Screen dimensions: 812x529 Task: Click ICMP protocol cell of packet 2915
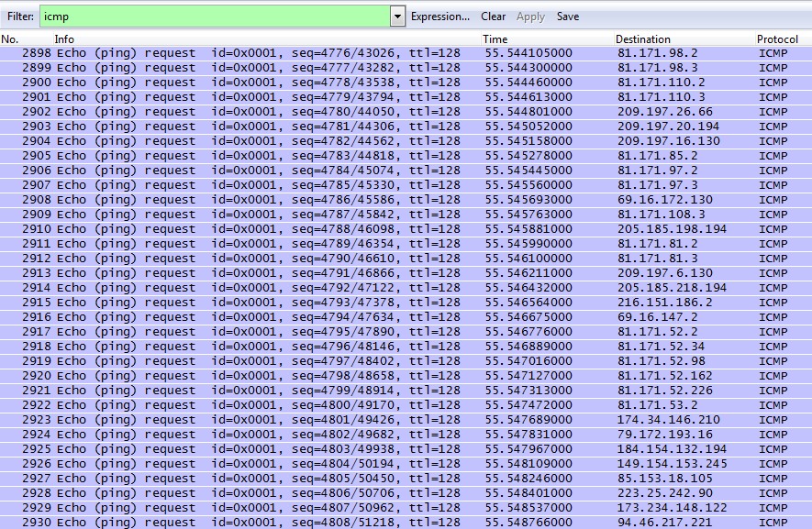pyautogui.click(x=773, y=303)
